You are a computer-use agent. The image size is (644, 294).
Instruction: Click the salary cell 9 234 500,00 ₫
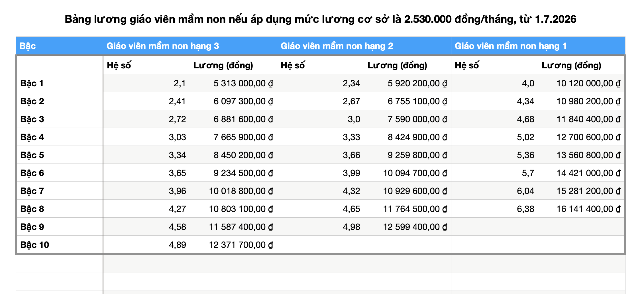point(233,173)
